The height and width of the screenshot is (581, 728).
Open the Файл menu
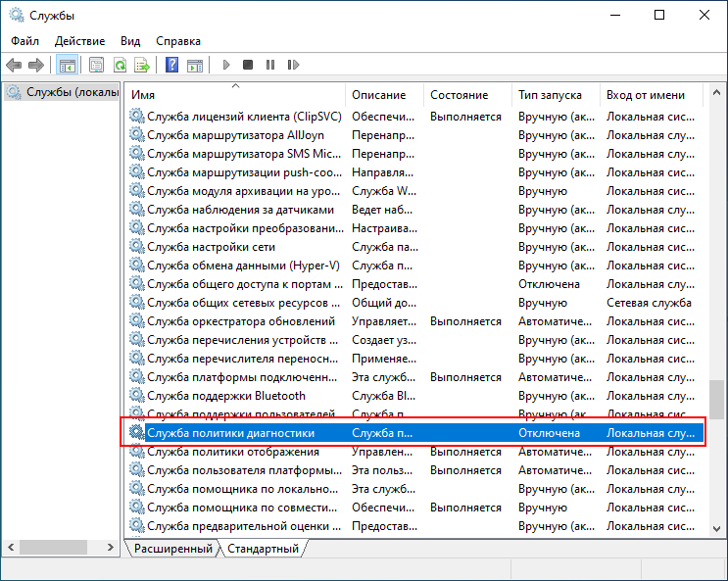point(25,41)
